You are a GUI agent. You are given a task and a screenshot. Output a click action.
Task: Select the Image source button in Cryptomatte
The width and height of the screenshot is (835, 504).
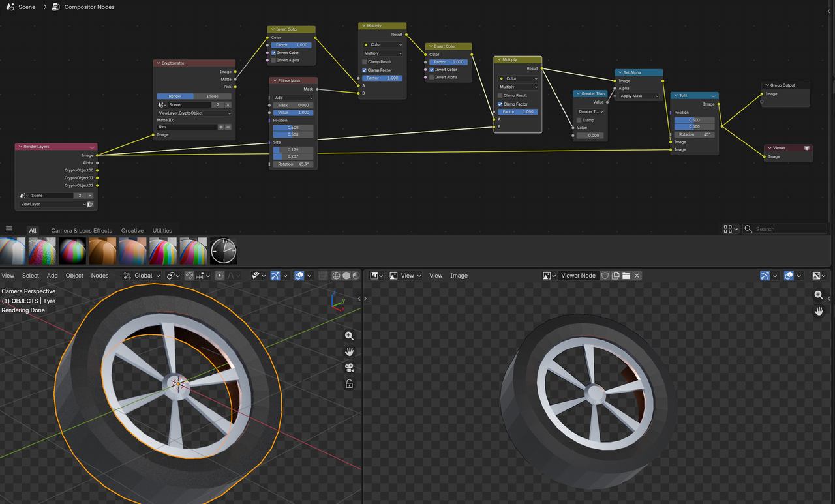(213, 96)
